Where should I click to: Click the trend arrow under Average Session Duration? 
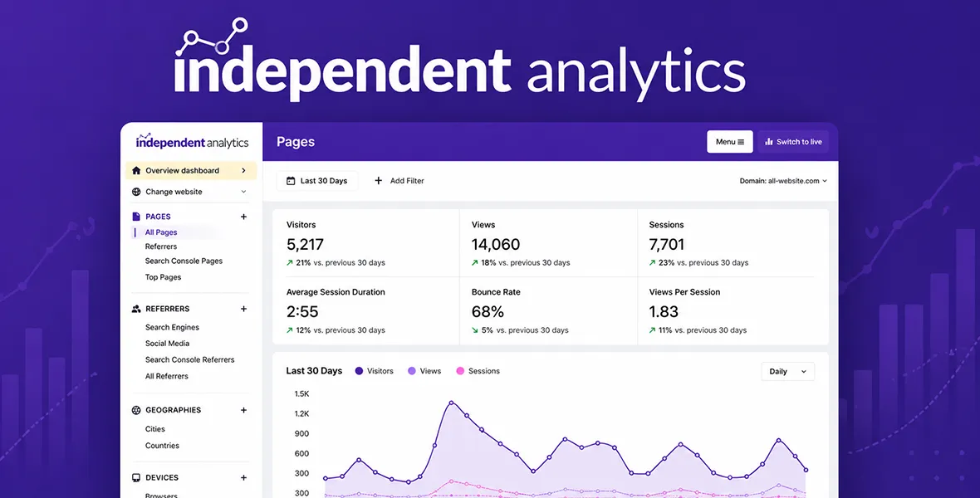click(289, 330)
